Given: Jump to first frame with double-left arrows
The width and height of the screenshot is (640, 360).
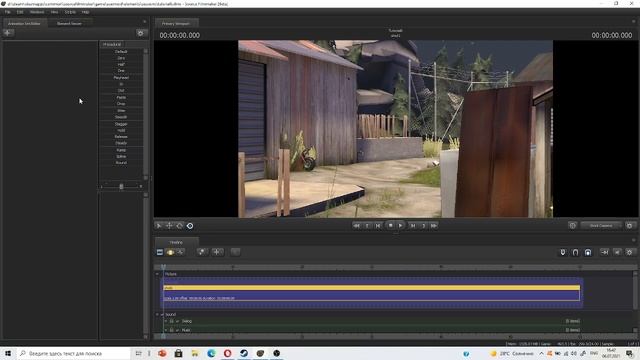Looking at the screenshot, I should [x=356, y=226].
